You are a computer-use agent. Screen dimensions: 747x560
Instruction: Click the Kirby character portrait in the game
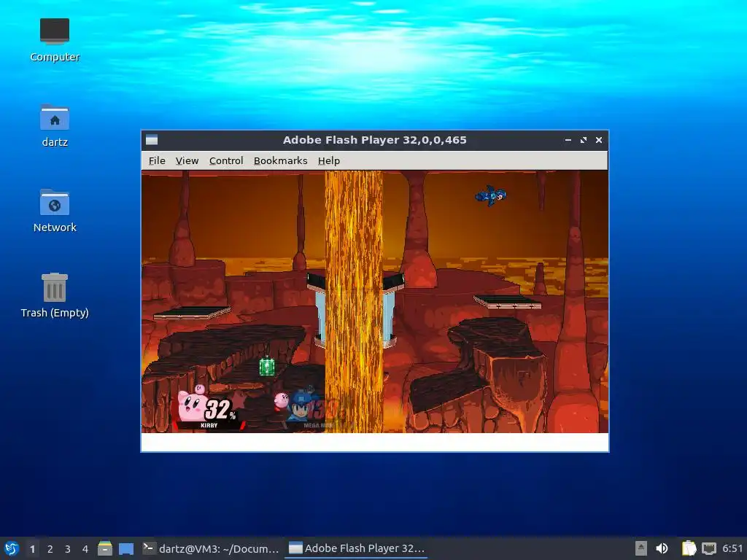click(193, 405)
